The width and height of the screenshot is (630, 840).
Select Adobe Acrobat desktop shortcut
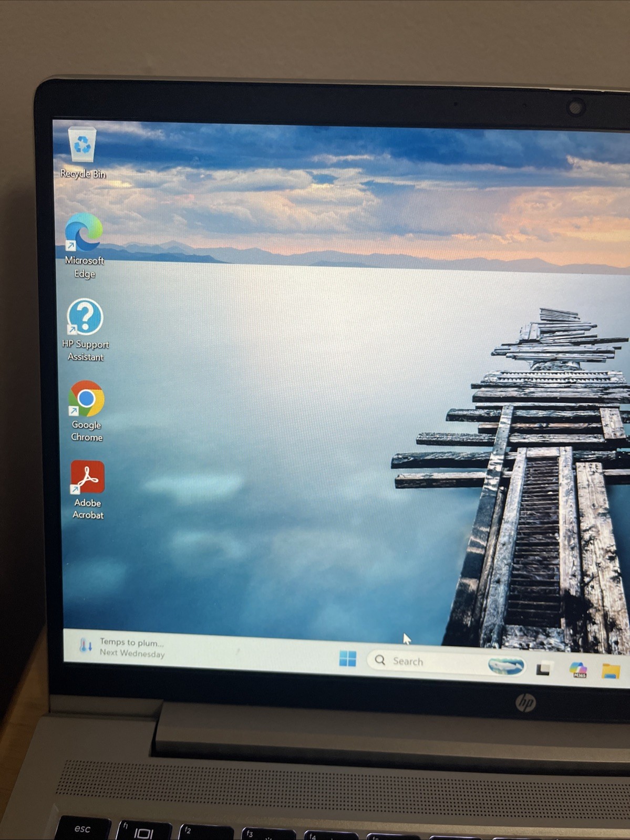pyautogui.click(x=88, y=490)
